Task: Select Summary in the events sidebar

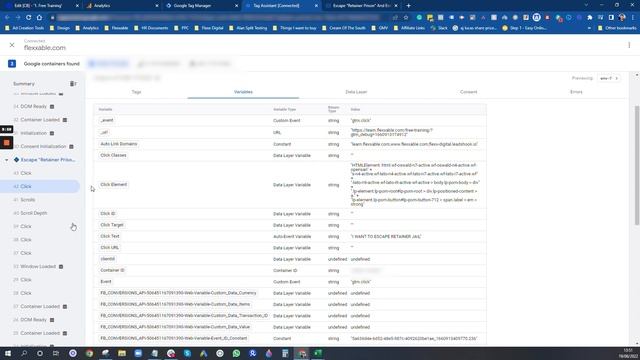Action: 24,84
